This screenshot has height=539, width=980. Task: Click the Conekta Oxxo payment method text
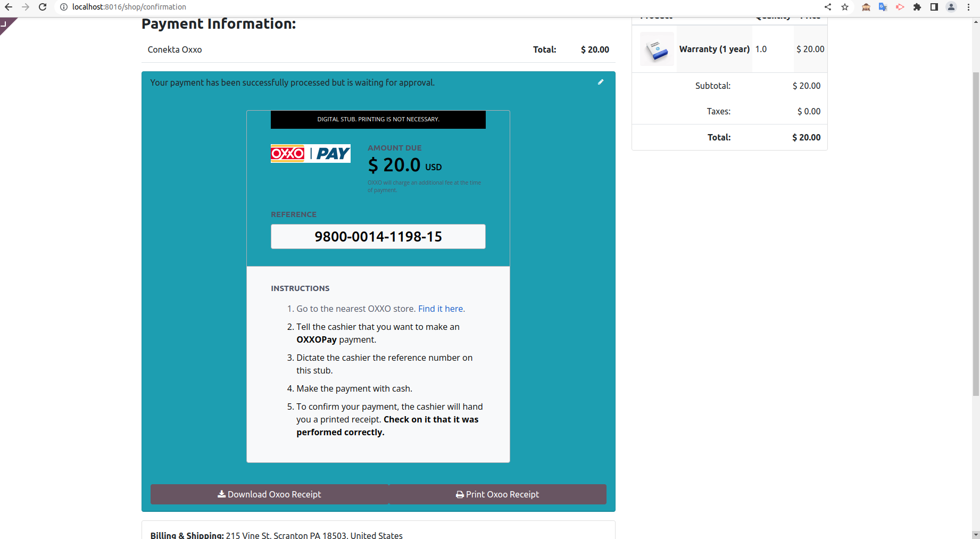(x=175, y=49)
